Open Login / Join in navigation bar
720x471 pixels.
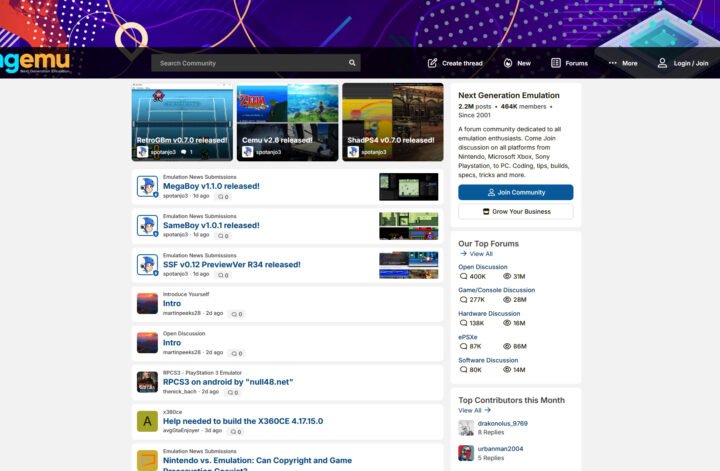pos(683,63)
